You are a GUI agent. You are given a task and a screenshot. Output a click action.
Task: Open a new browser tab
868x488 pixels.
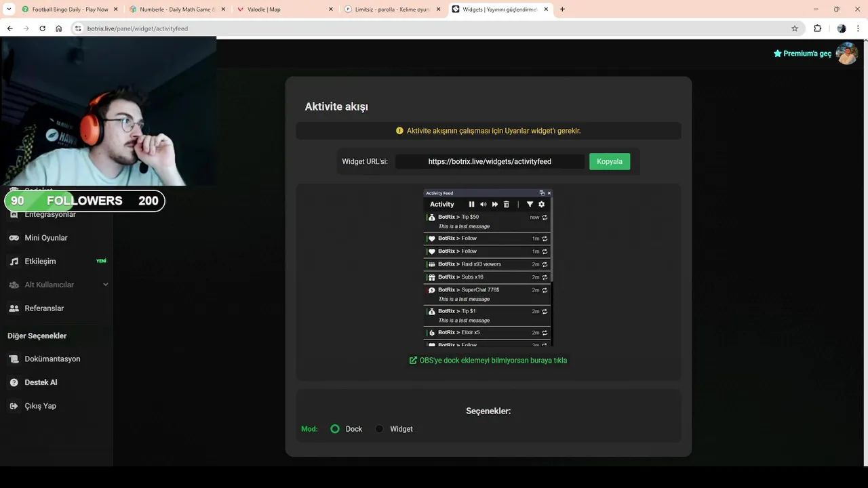click(x=562, y=9)
